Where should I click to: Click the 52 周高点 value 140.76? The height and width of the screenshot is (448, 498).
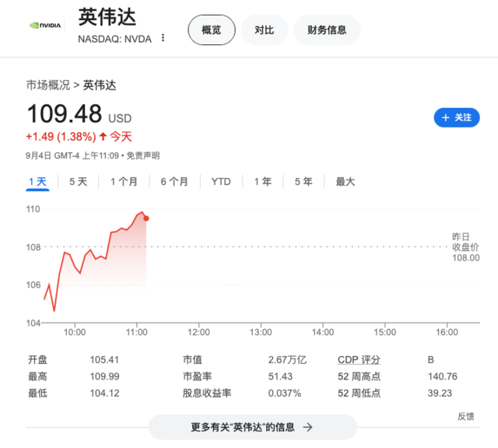[x=443, y=376]
